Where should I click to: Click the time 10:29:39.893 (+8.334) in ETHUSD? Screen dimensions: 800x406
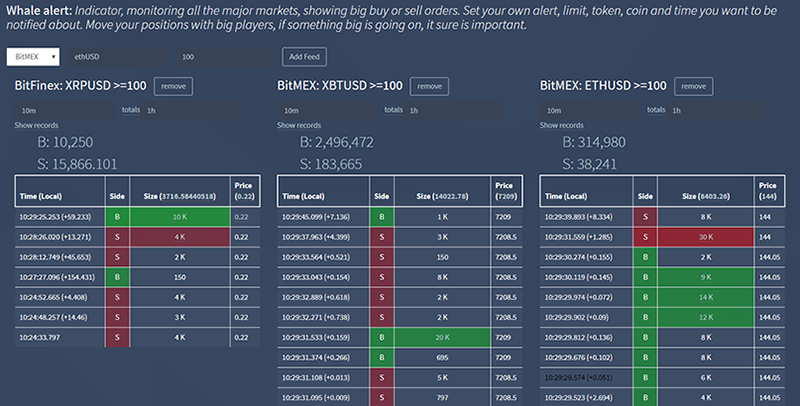click(579, 217)
